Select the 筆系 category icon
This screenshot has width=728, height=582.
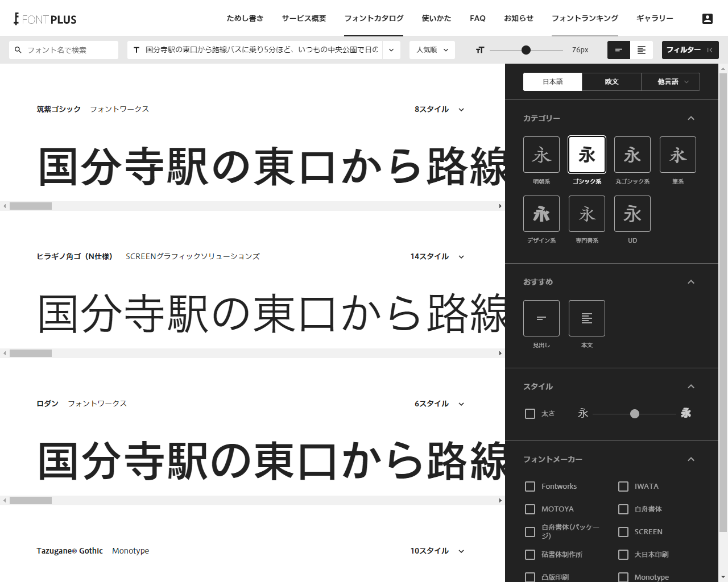pos(677,154)
